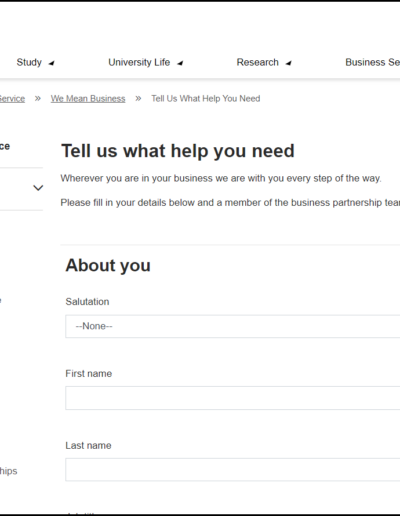Focus the Last name text field
Image resolution: width=400 pixels, height=516 pixels.
[233, 470]
